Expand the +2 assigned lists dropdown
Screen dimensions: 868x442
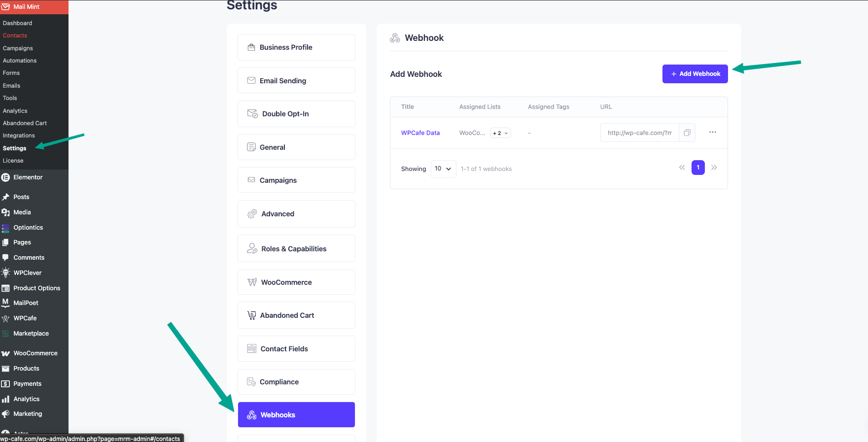click(500, 133)
